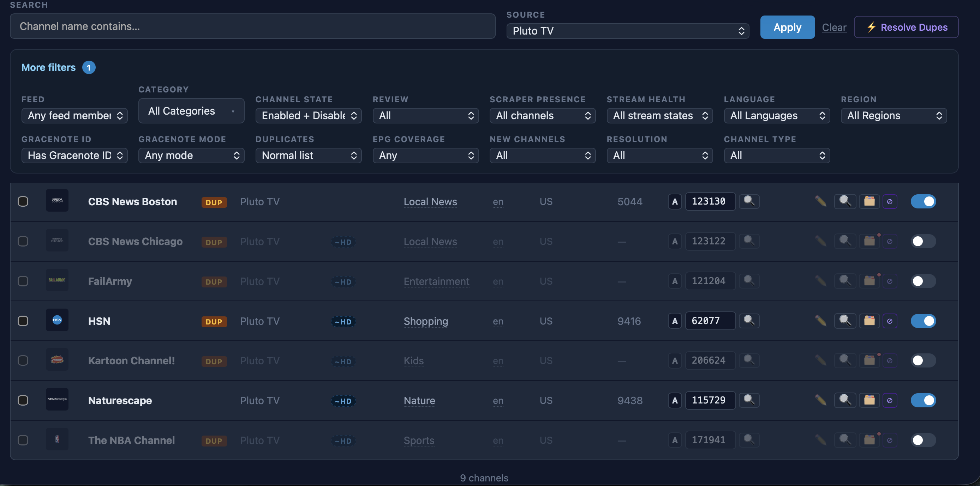Screen dimensions: 980x486
Task: Click the folder icon for Kartoon Channel!
Action: [869, 360]
